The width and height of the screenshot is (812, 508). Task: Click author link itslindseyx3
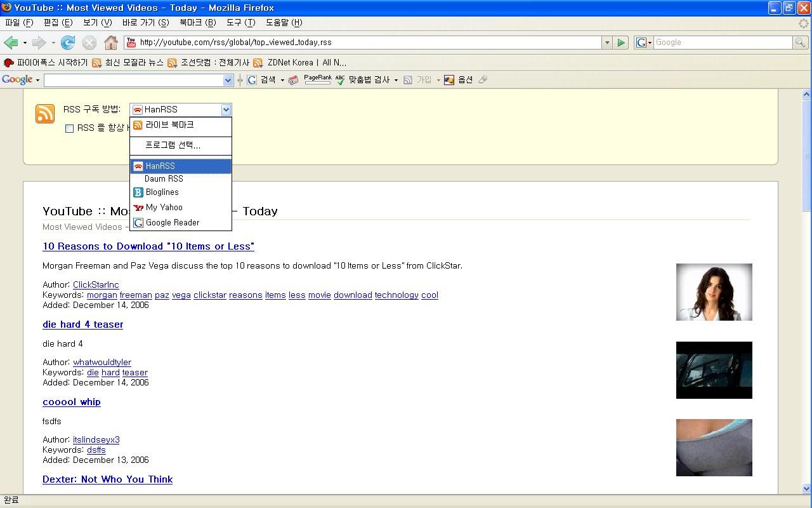coord(96,440)
